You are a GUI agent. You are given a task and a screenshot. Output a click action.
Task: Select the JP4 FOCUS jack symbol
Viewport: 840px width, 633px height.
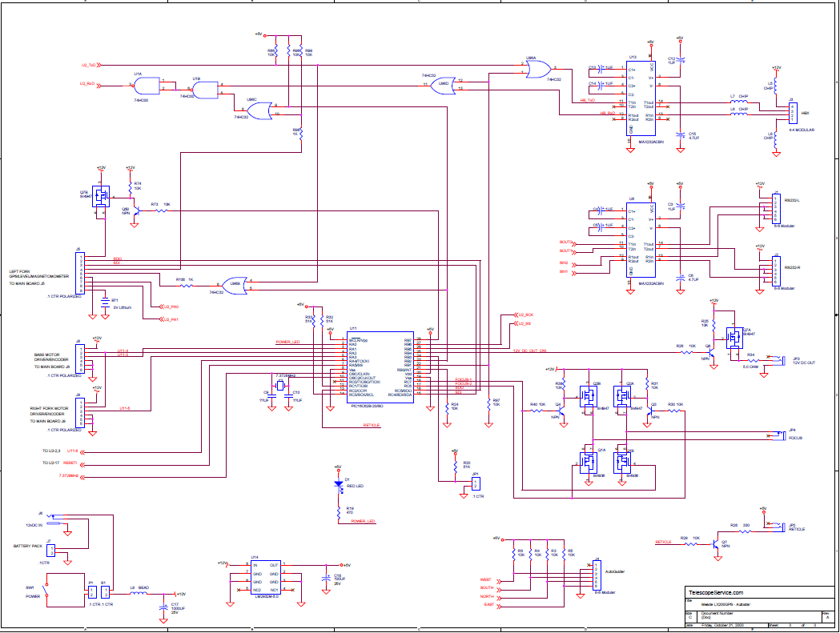point(782,435)
